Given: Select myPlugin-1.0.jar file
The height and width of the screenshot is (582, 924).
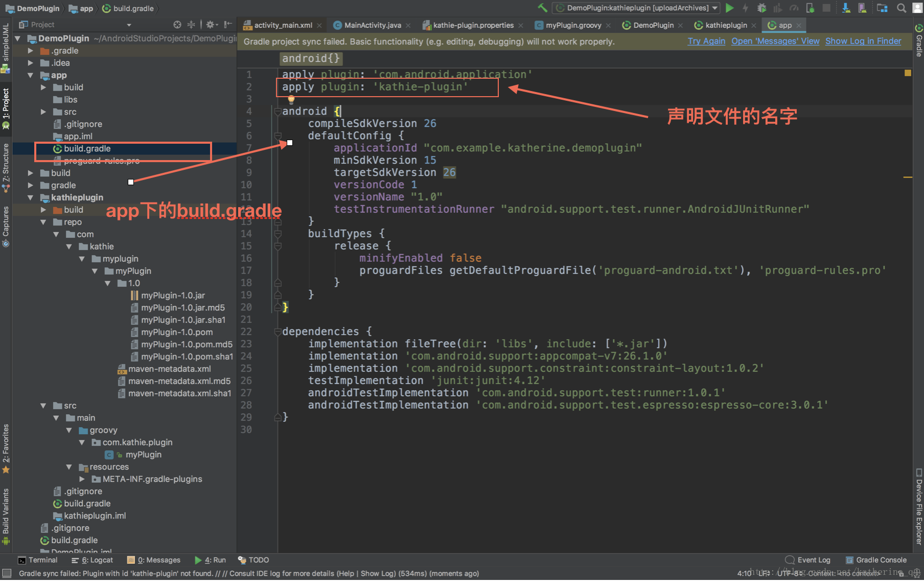Looking at the screenshot, I should pyautogui.click(x=168, y=296).
